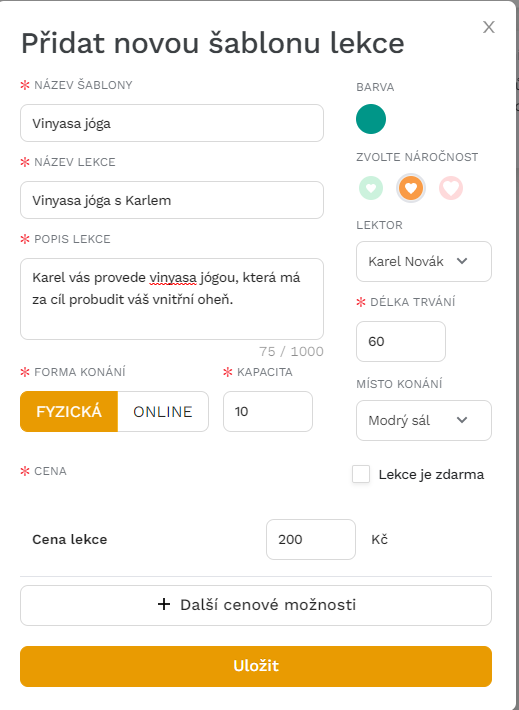Save the template with Uložit
The width and height of the screenshot is (519, 710).
click(256, 666)
